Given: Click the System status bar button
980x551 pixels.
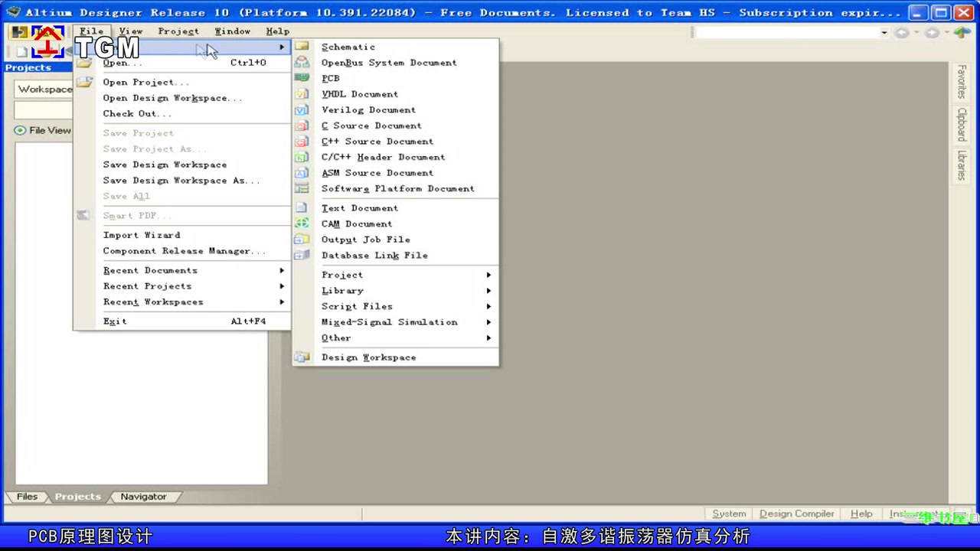Looking at the screenshot, I should [729, 514].
